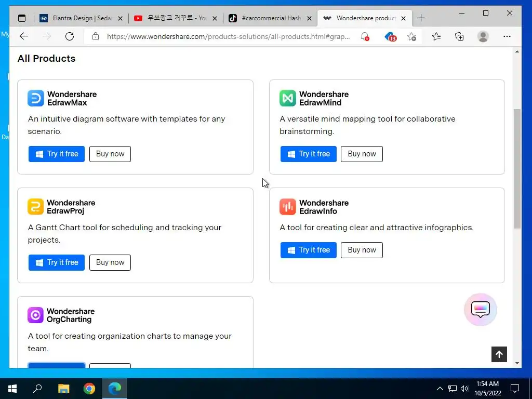
Task: Open the Favorites list icon
Action: click(436, 36)
